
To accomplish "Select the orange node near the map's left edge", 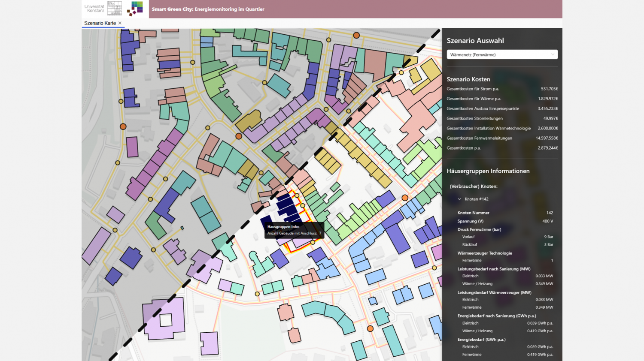I will pyautogui.click(x=123, y=126).
